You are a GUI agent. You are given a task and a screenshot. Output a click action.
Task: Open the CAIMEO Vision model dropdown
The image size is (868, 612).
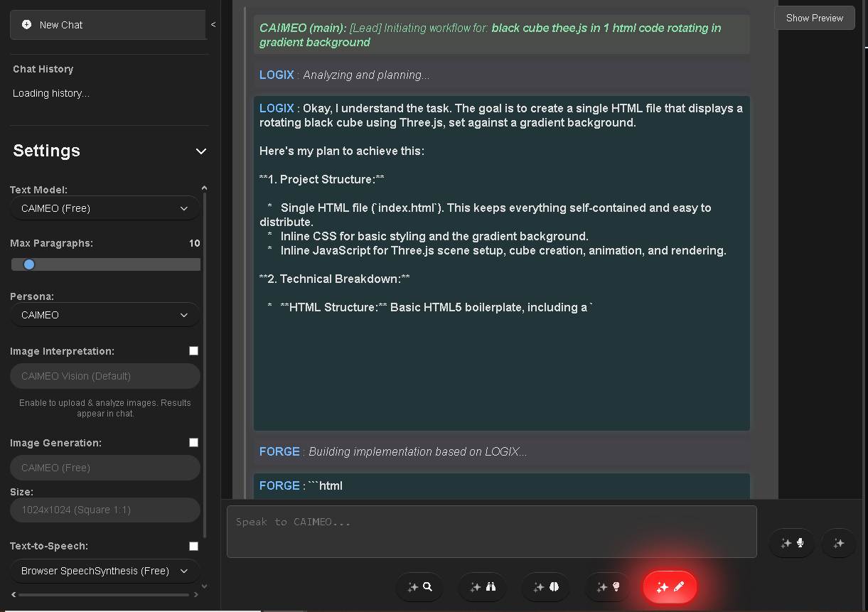(105, 376)
